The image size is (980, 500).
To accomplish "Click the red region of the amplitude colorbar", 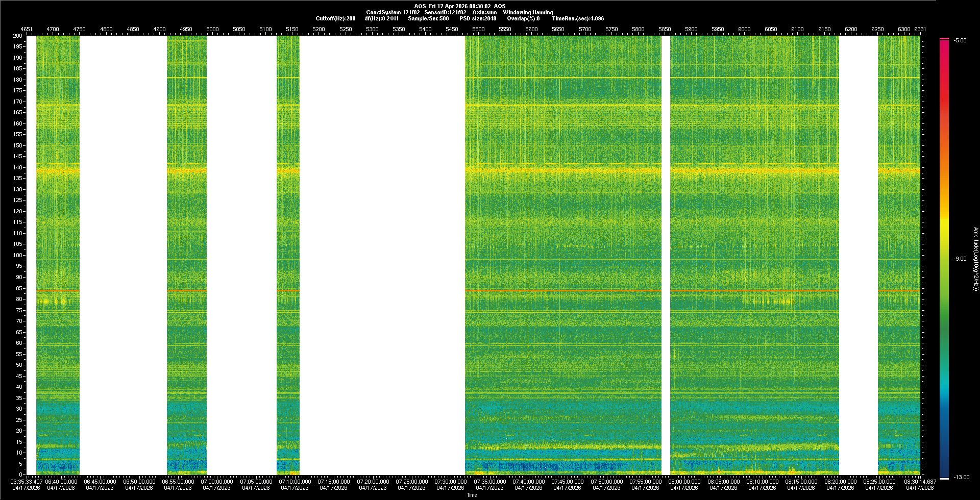I will pos(944,102).
